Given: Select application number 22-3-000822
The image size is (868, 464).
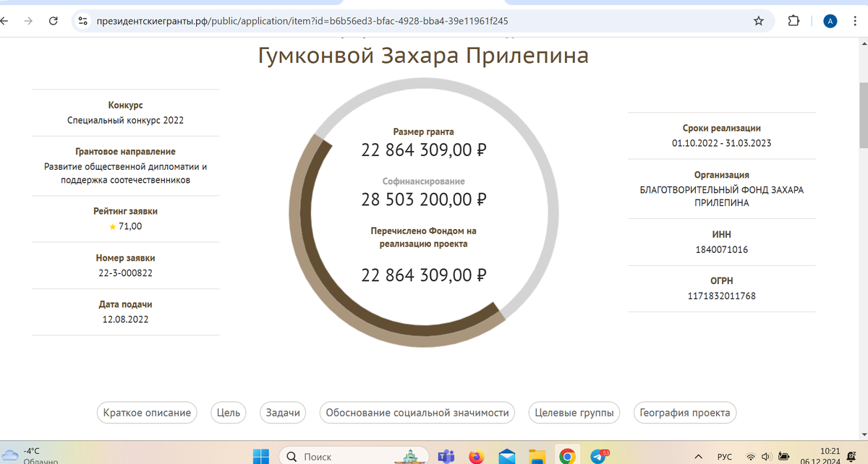Looking at the screenshot, I should 125,272.
